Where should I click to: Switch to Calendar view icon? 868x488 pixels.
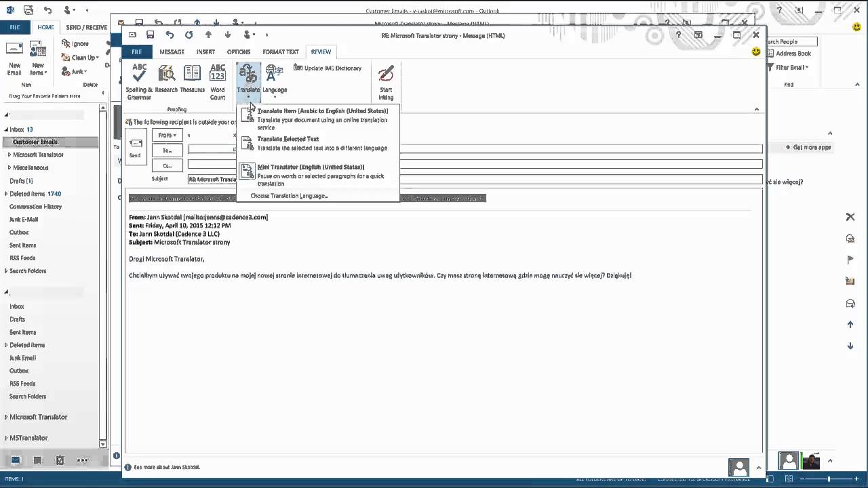click(38, 460)
